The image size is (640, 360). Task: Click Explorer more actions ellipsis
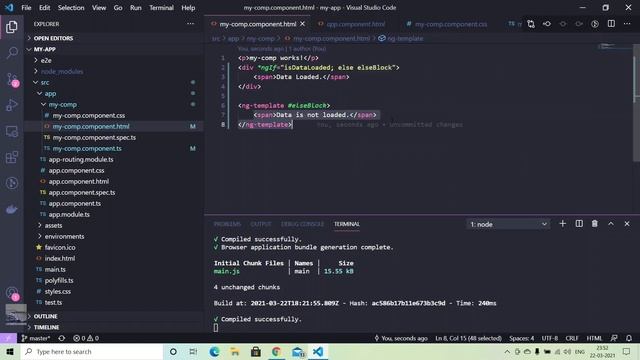tap(191, 24)
